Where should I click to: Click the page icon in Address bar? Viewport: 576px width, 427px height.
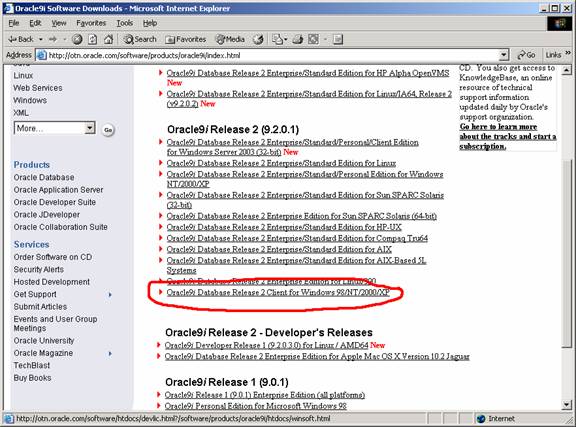coord(42,55)
